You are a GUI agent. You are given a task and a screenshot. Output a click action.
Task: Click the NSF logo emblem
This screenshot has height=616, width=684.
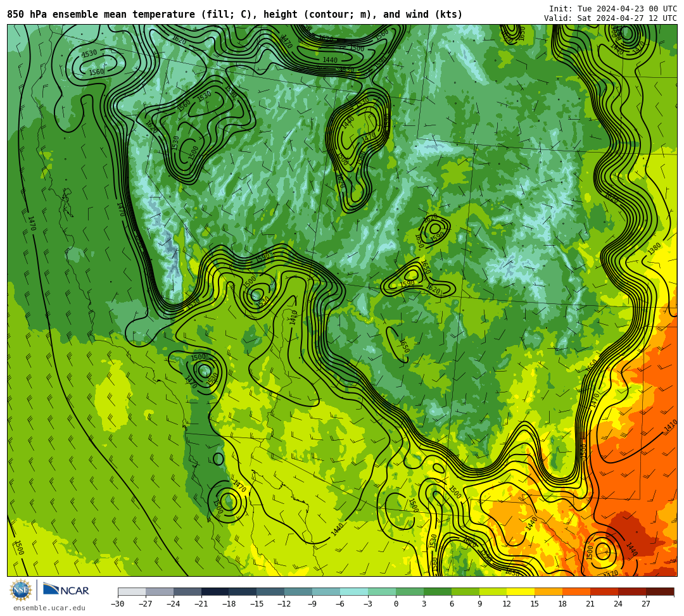click(x=21, y=591)
